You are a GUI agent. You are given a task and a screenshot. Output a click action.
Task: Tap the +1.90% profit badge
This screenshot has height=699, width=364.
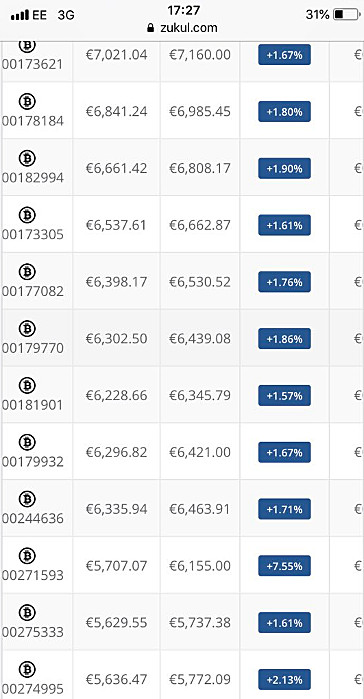(x=284, y=169)
